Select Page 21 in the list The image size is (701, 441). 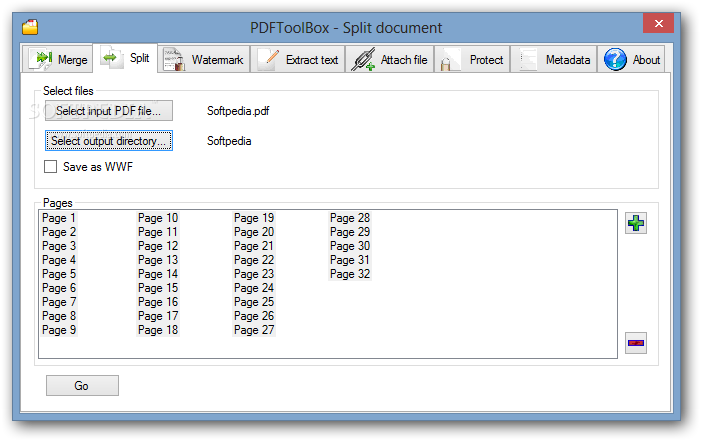pos(254,246)
